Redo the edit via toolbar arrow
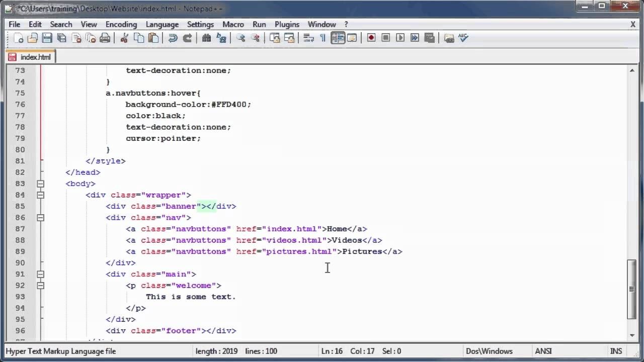Screen dimensions: 644x362 (x=187, y=38)
